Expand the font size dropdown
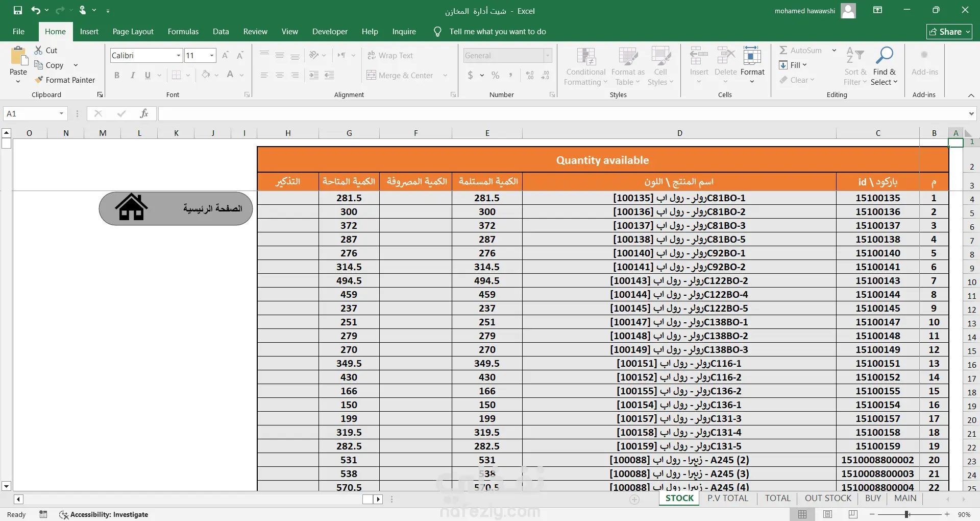Viewport: 980px width, 521px height. (x=211, y=55)
